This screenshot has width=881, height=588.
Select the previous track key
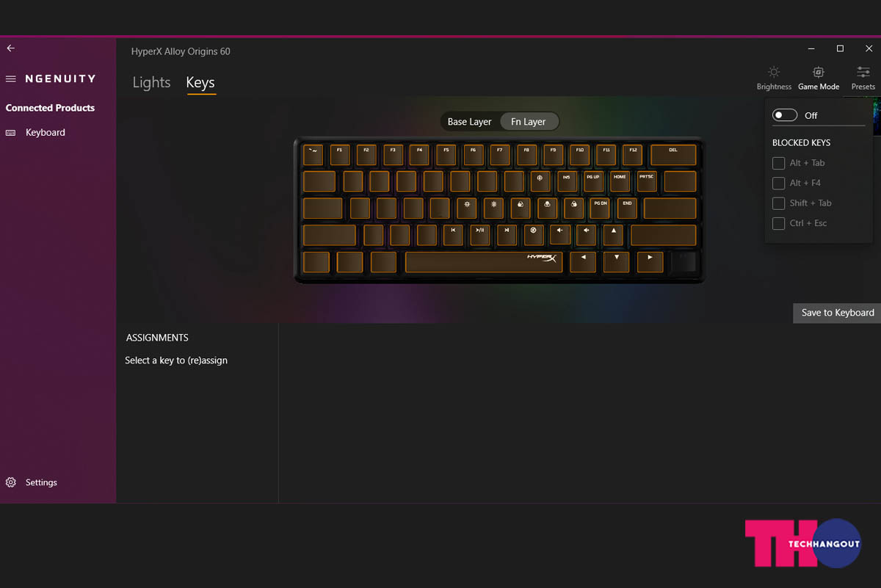pyautogui.click(x=453, y=235)
